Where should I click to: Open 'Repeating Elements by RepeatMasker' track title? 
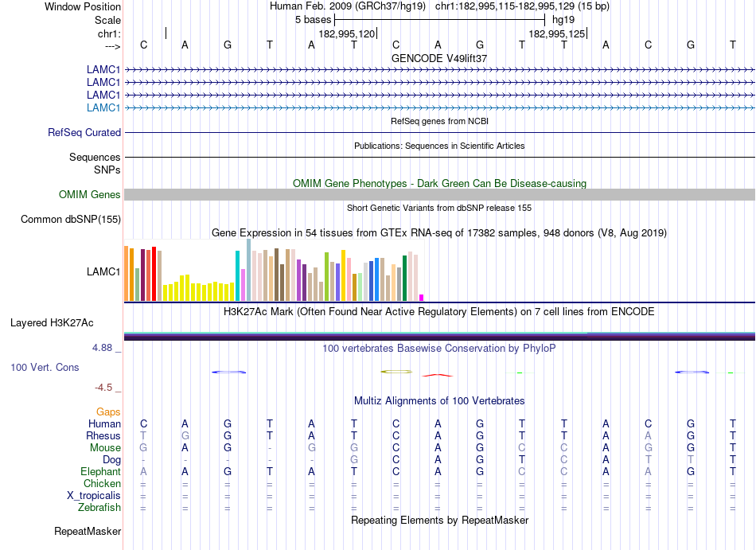(x=439, y=521)
